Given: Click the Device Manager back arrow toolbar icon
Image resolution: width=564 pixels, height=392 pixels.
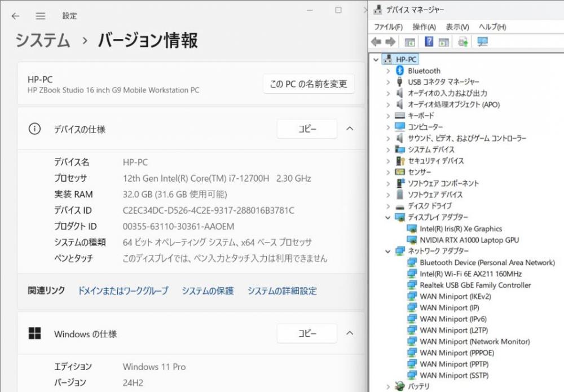Looking at the screenshot, I should pyautogui.click(x=376, y=42).
